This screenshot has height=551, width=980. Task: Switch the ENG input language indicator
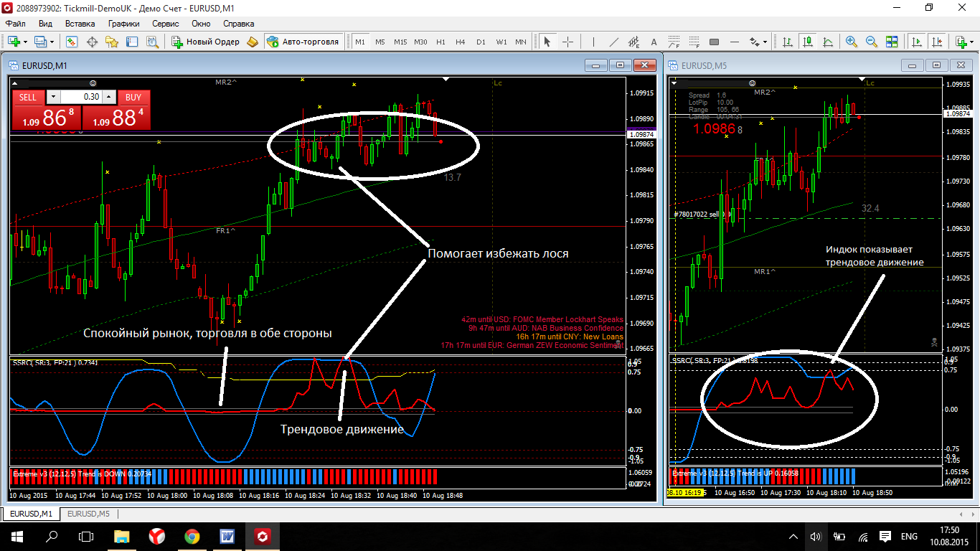(909, 536)
